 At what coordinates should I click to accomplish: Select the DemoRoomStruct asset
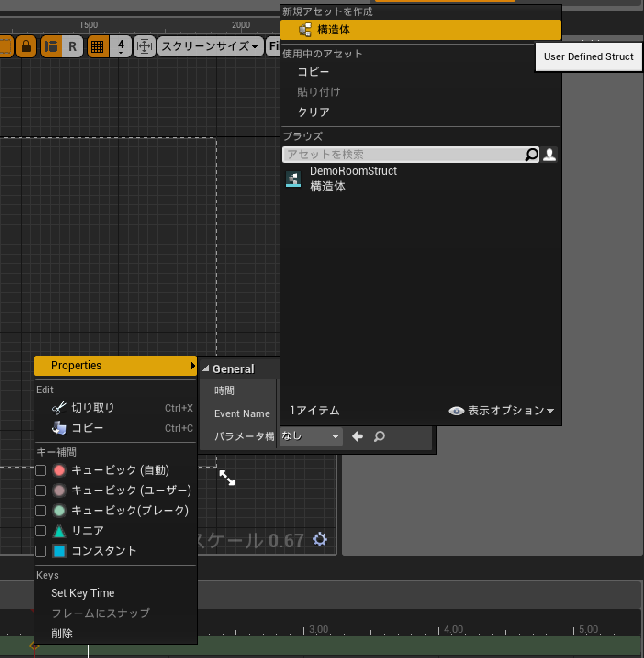tap(420, 178)
